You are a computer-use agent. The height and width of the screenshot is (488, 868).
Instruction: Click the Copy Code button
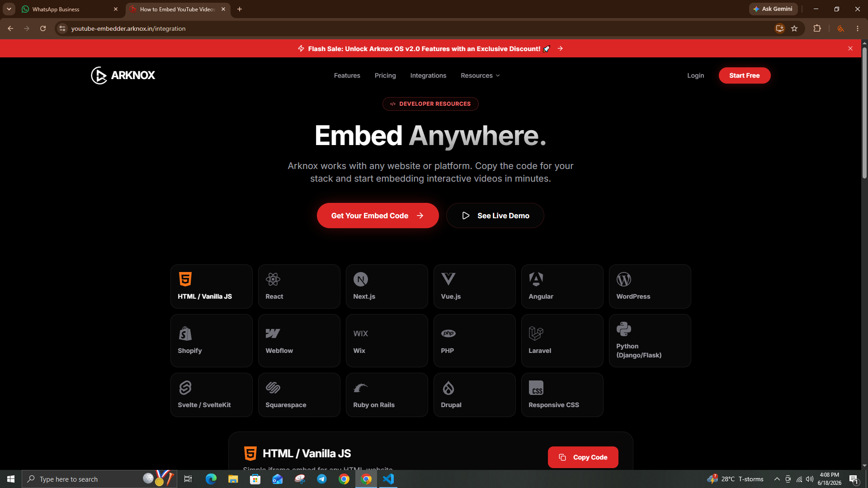[x=583, y=457]
